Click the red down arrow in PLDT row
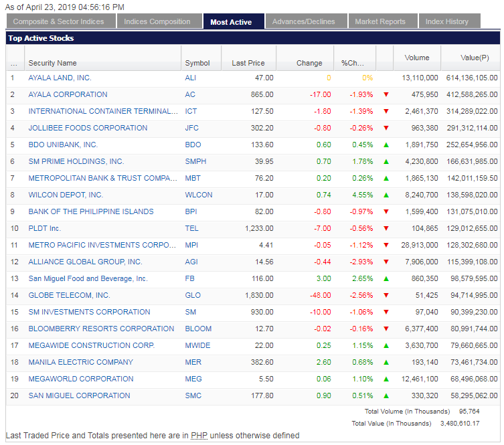 [x=386, y=228]
